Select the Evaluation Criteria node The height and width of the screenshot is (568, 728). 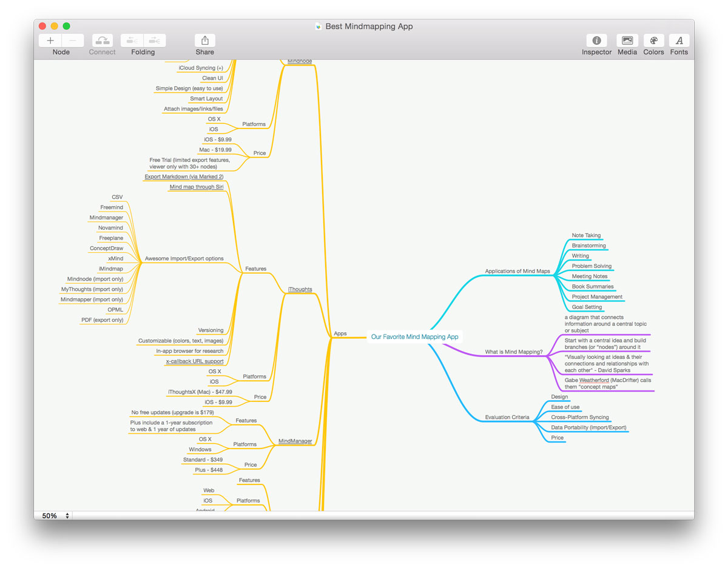[x=507, y=417]
